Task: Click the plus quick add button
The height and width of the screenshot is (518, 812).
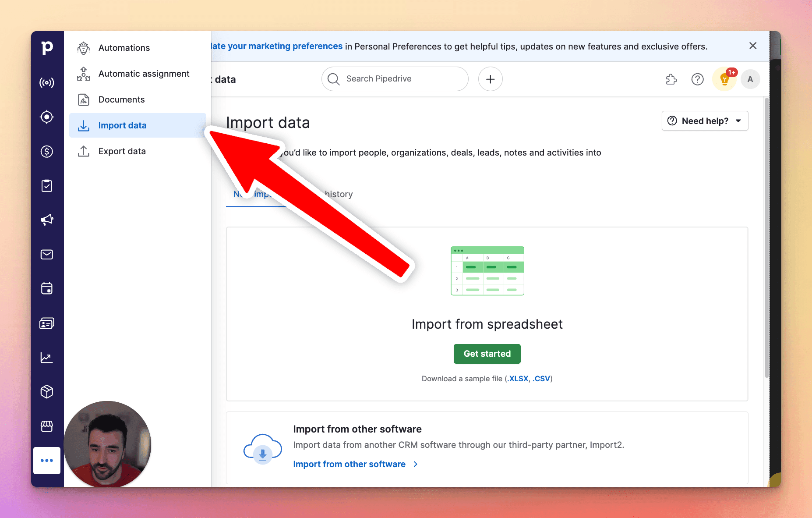Action: coord(491,79)
